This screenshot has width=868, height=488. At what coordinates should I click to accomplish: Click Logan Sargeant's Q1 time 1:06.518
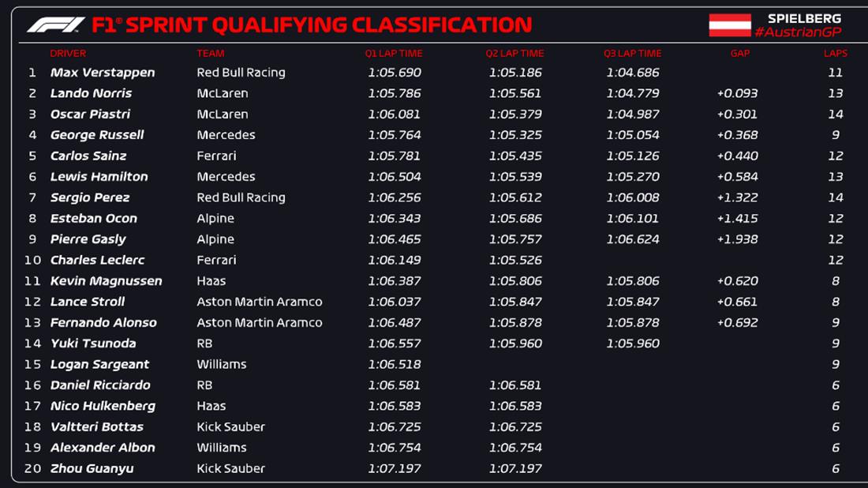[394, 365]
